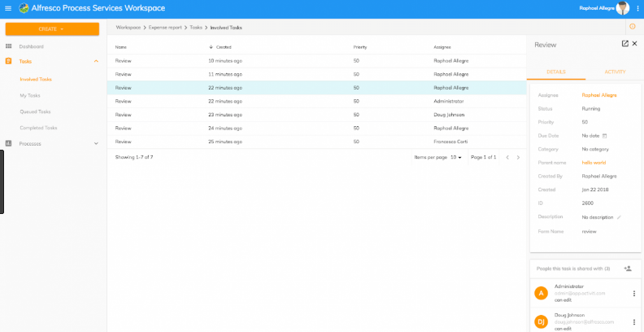Click the info icon beside the breadcrumb
Screen dimensions: 644x332
coord(632,26)
